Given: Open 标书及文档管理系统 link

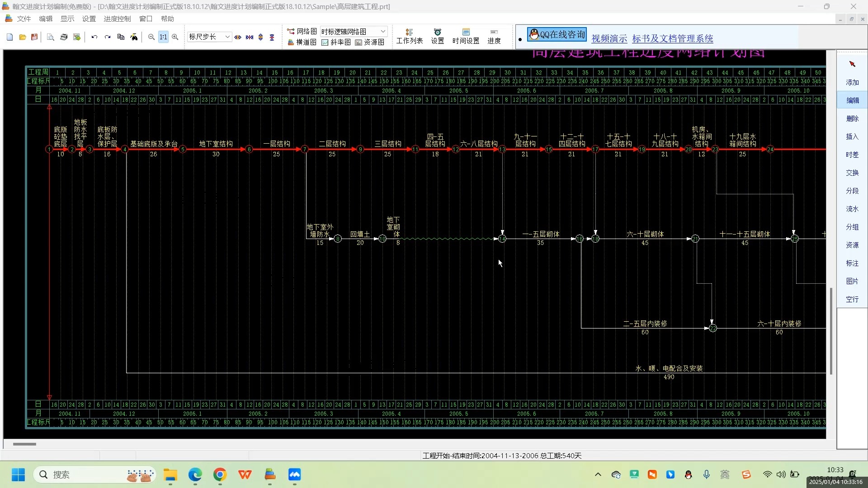Looking at the screenshot, I should click(x=673, y=39).
